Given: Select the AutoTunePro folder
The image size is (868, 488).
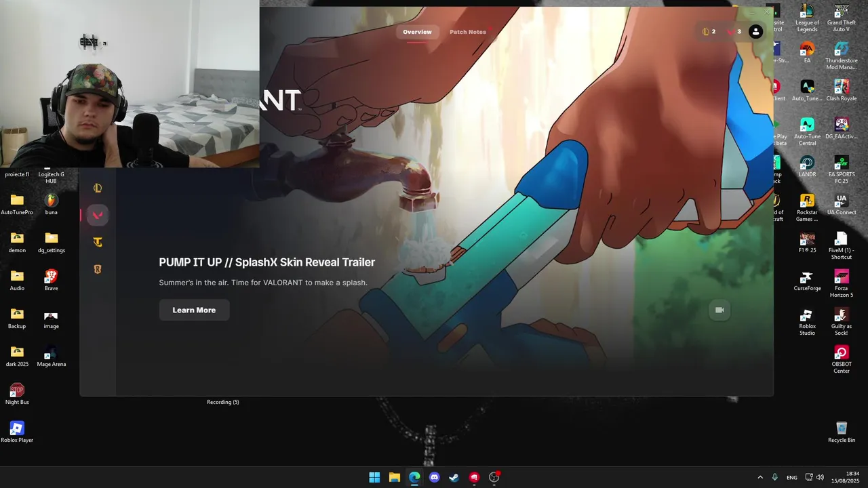Looking at the screenshot, I should click(17, 204).
